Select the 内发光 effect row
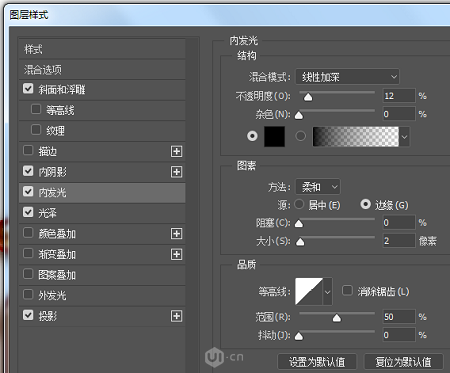This screenshot has height=373, width=450. tap(102, 193)
